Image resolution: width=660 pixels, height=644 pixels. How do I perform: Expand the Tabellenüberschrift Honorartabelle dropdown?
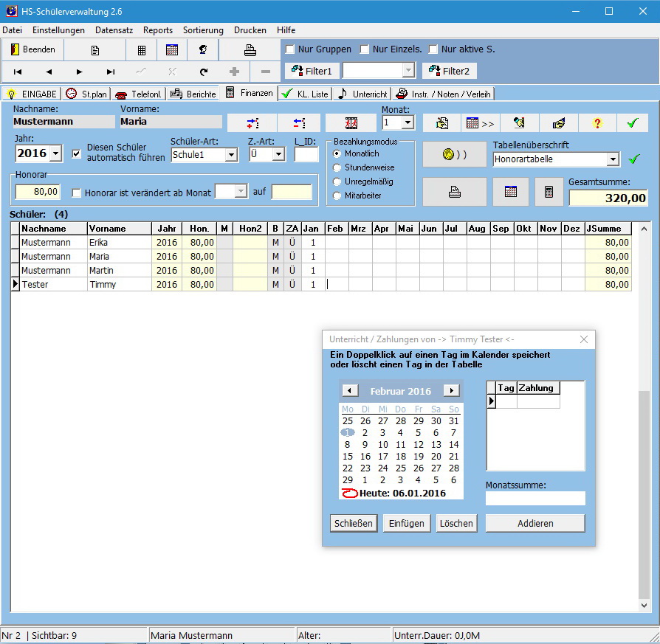click(x=613, y=159)
